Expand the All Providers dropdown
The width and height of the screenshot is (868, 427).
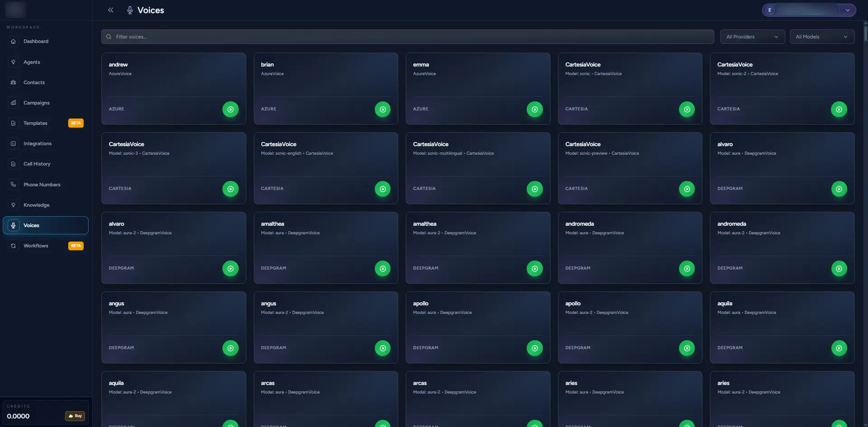tap(752, 37)
